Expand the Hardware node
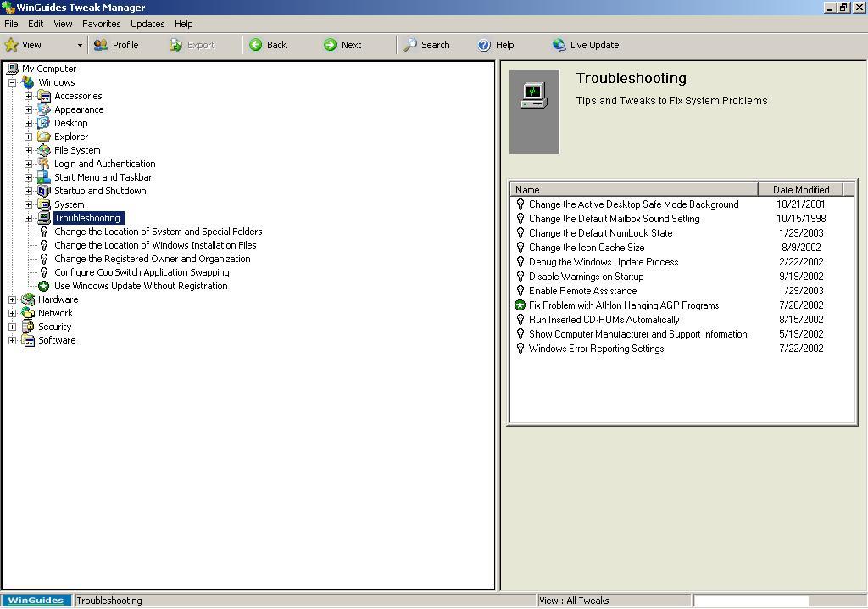This screenshot has width=868, height=609. click(12, 299)
